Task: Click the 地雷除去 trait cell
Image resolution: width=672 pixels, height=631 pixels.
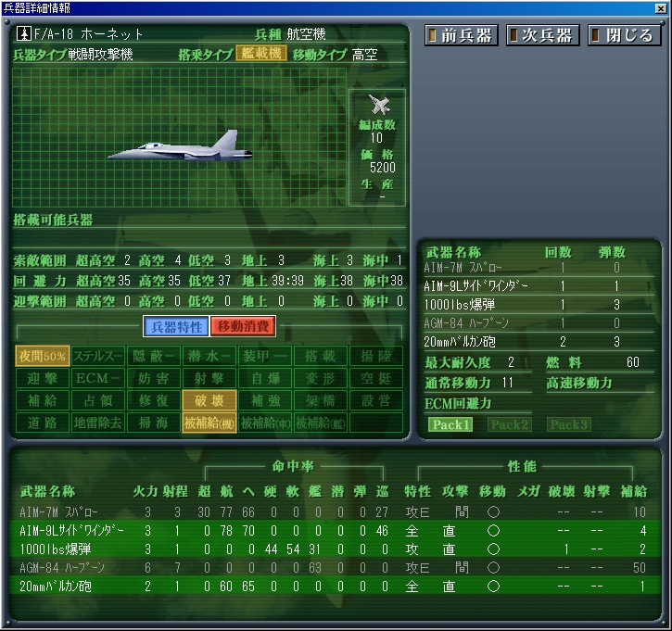Action: click(98, 423)
